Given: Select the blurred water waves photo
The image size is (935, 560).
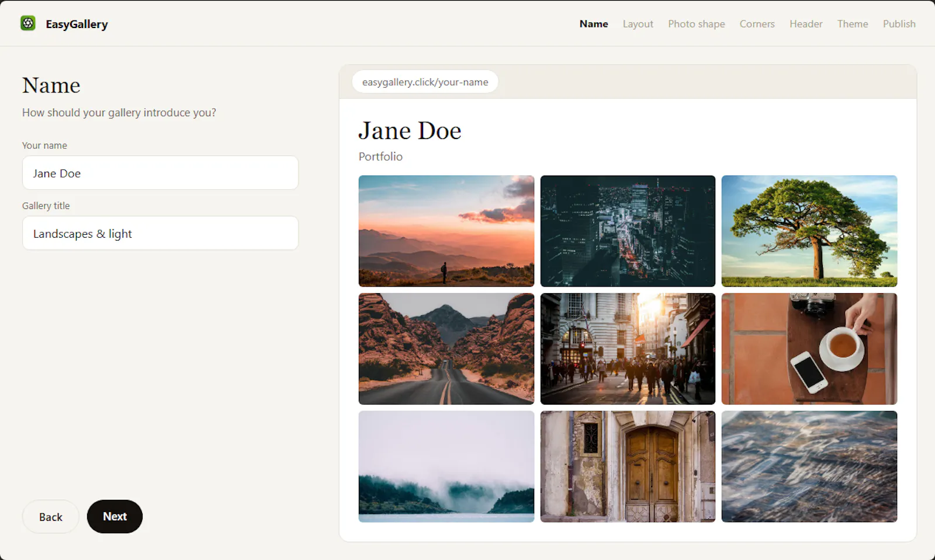Looking at the screenshot, I should coord(809,467).
